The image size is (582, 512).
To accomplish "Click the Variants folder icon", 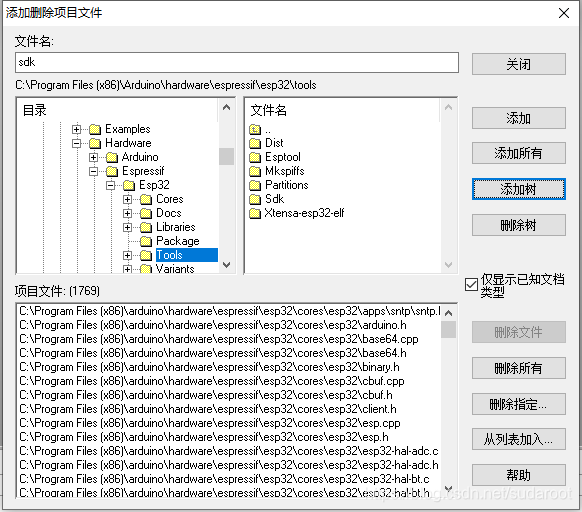I will point(146,269).
